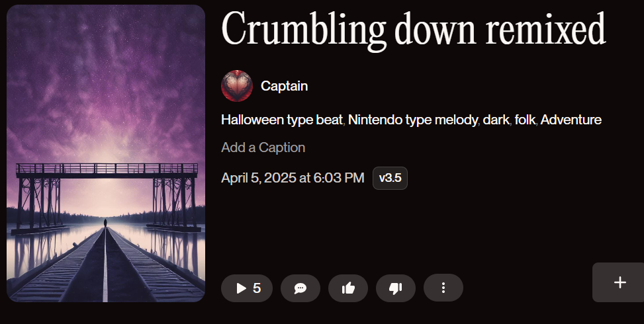Click the Add a Caption field

coord(263,147)
